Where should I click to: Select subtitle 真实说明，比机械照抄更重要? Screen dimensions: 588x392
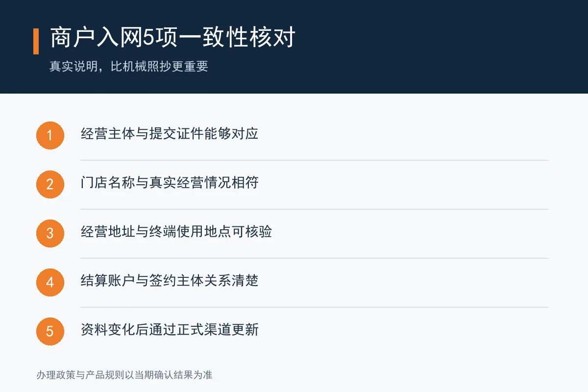point(129,66)
